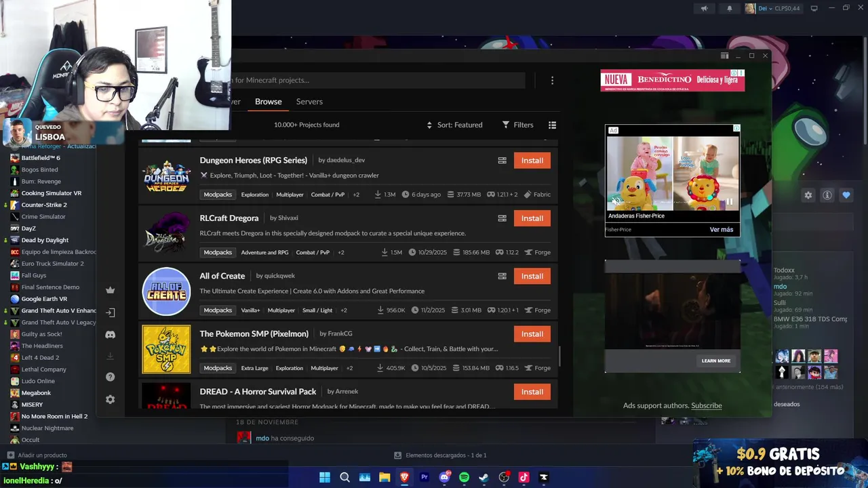Install All of Create modpack
The width and height of the screenshot is (868, 488).
(x=532, y=276)
